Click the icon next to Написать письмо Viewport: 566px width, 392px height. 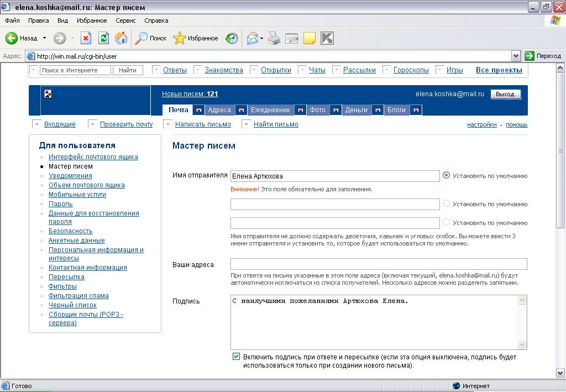click(x=168, y=124)
